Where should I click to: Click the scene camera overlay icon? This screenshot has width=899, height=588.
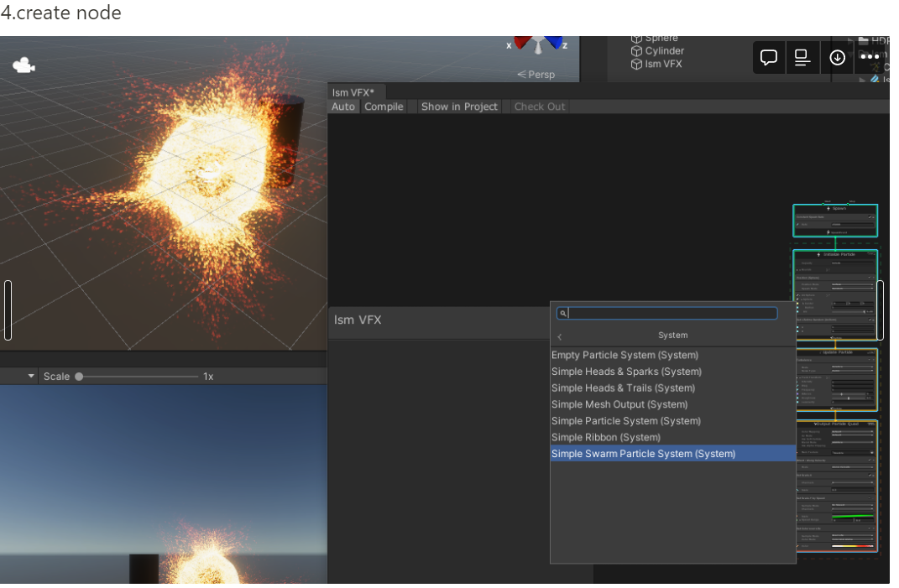click(24, 65)
